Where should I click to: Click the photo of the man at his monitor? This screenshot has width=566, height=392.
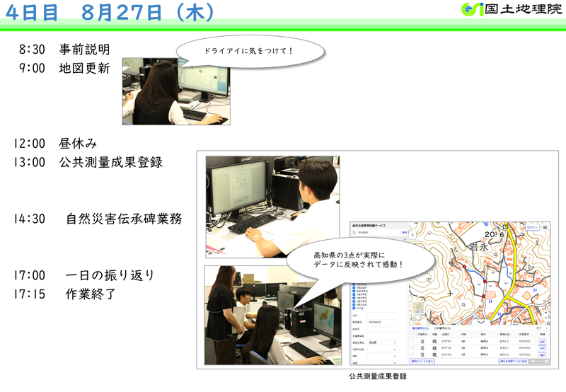click(272, 207)
